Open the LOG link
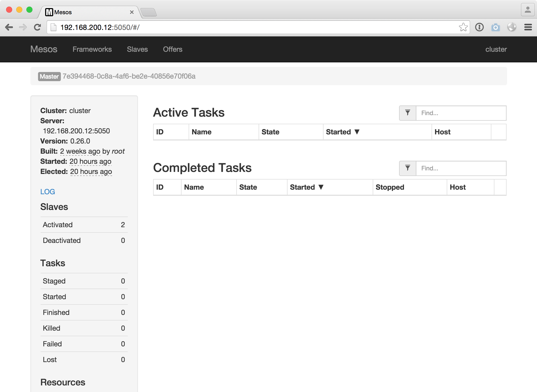The width and height of the screenshot is (537, 392). [48, 192]
